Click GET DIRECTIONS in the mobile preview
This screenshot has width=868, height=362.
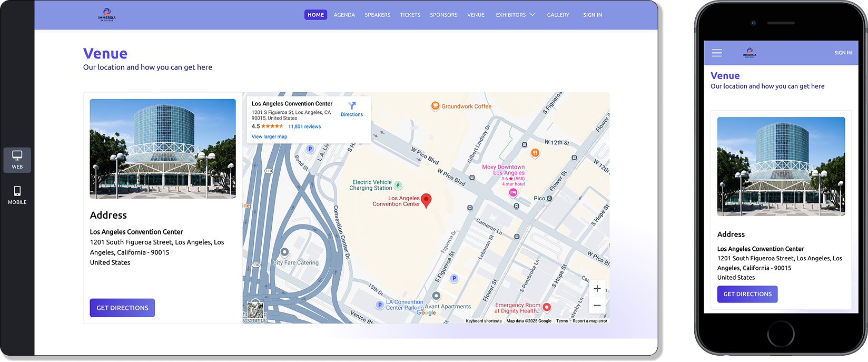click(x=747, y=294)
